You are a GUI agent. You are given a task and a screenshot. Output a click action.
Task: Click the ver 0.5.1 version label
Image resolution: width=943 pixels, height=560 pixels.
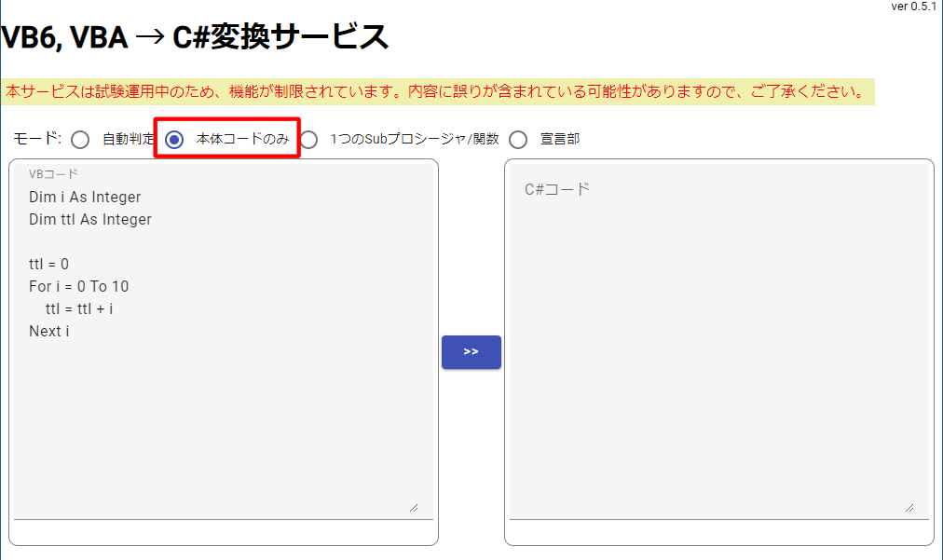pos(914,7)
